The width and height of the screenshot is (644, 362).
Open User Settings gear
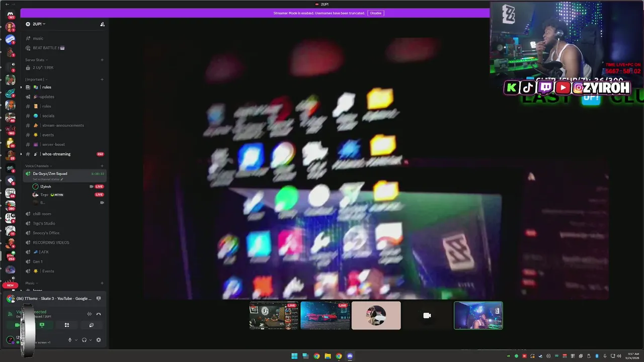pyautogui.click(x=99, y=340)
